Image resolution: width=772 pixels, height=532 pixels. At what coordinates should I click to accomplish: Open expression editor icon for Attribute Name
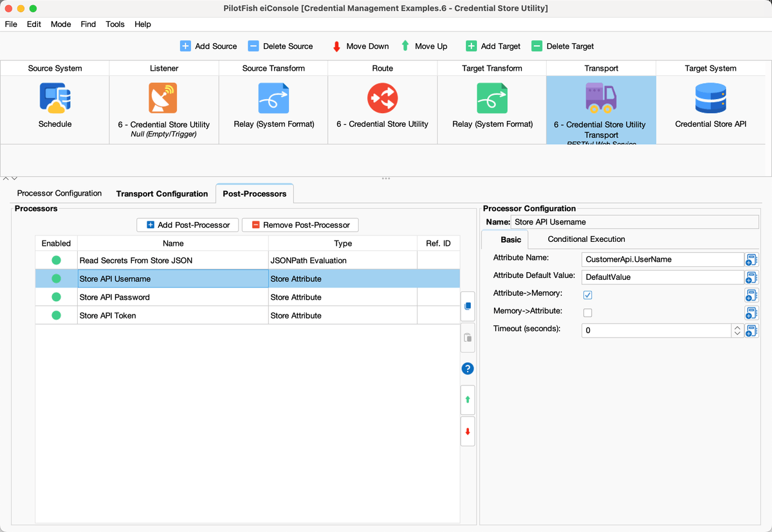(x=751, y=259)
